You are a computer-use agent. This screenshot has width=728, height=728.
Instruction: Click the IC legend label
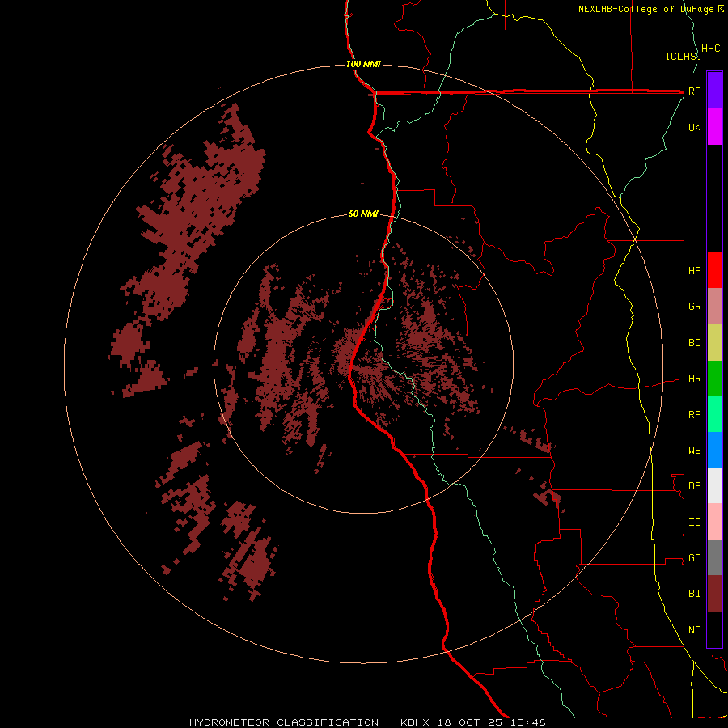pos(695,523)
